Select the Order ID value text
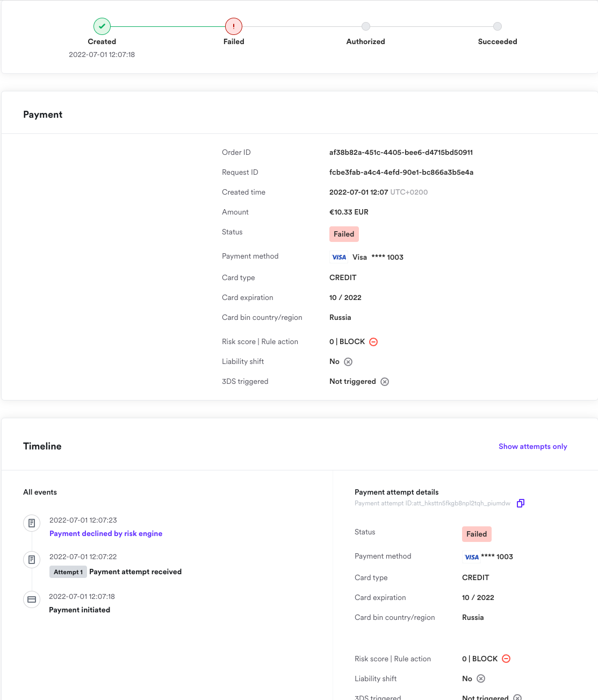The width and height of the screenshot is (598, 700). coord(401,152)
